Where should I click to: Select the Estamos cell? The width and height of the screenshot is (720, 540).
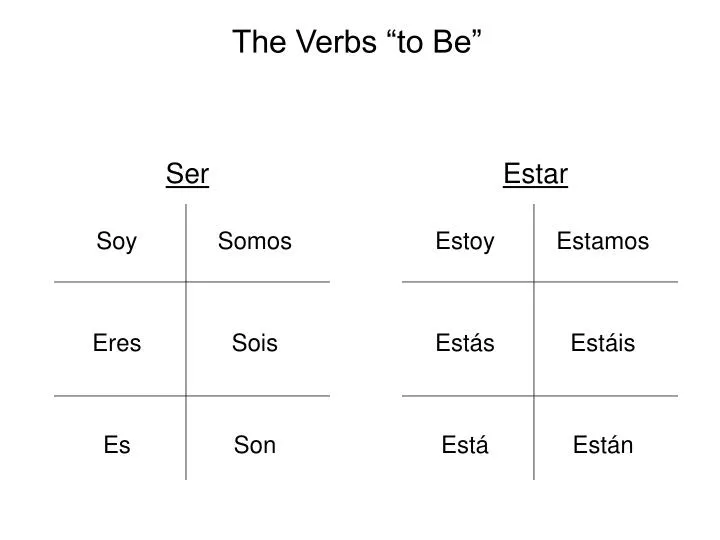(603, 241)
